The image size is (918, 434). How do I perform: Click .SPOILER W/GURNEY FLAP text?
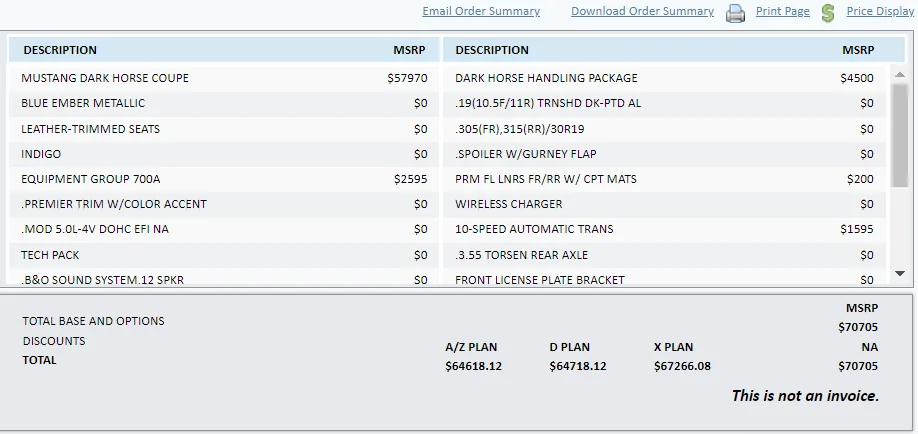pyautogui.click(x=526, y=154)
